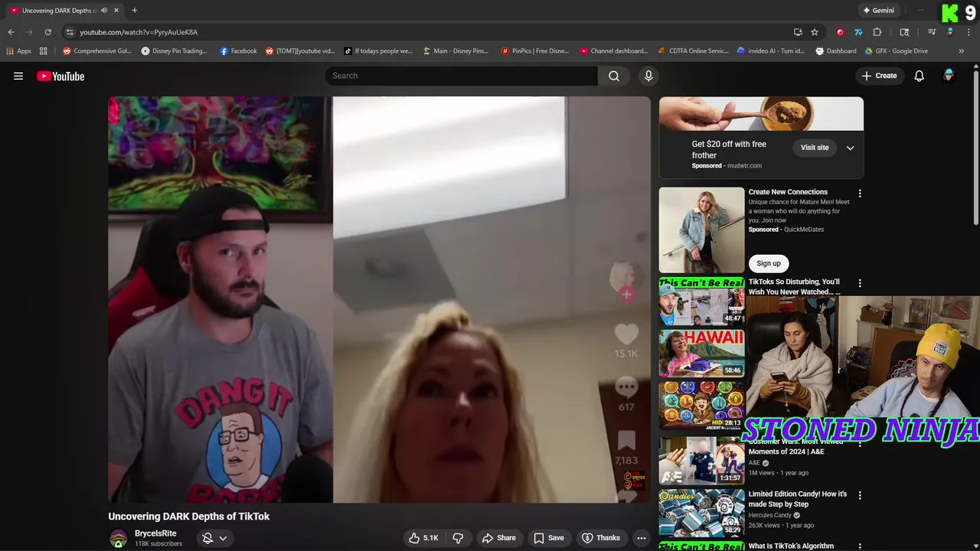Open the Disney Pin Trading bookmark
This screenshot has width=980, height=551.
(x=175, y=51)
